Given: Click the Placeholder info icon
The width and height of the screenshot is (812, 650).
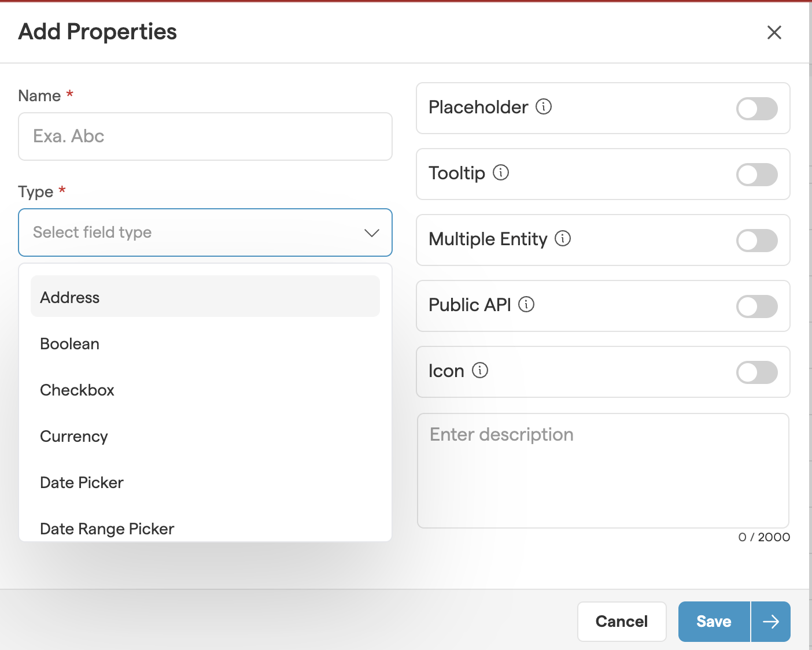Looking at the screenshot, I should 543,107.
